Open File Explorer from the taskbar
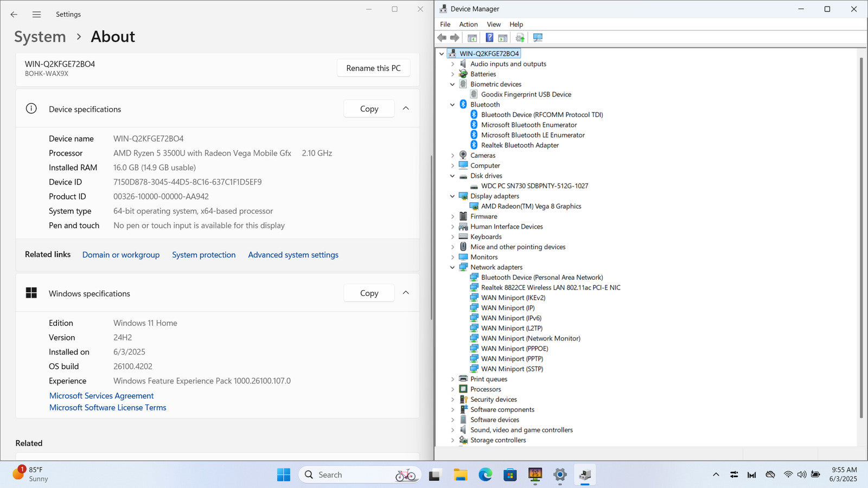 pos(460,475)
